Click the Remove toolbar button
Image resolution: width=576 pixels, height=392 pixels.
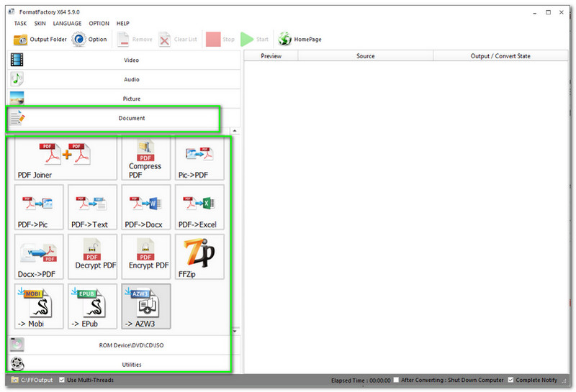[x=135, y=40]
